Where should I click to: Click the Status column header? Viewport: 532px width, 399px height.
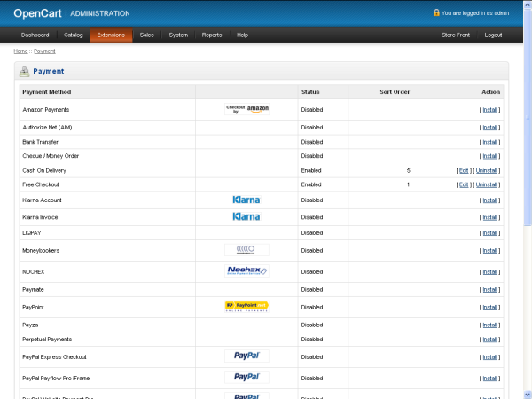click(310, 92)
